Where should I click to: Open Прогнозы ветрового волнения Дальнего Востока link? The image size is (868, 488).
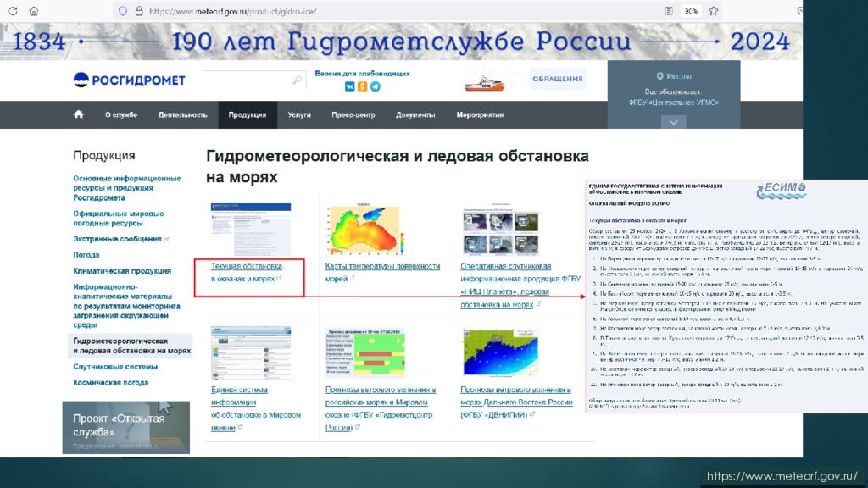516,402
